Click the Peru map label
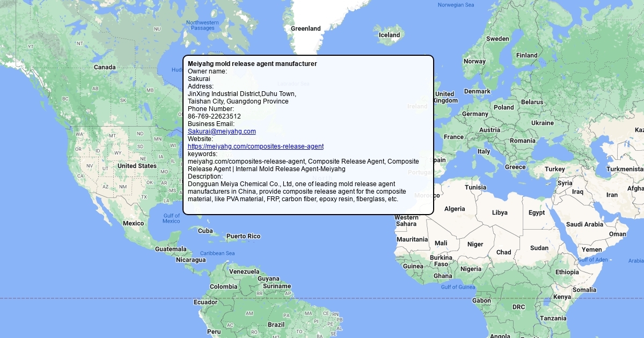 point(214,332)
